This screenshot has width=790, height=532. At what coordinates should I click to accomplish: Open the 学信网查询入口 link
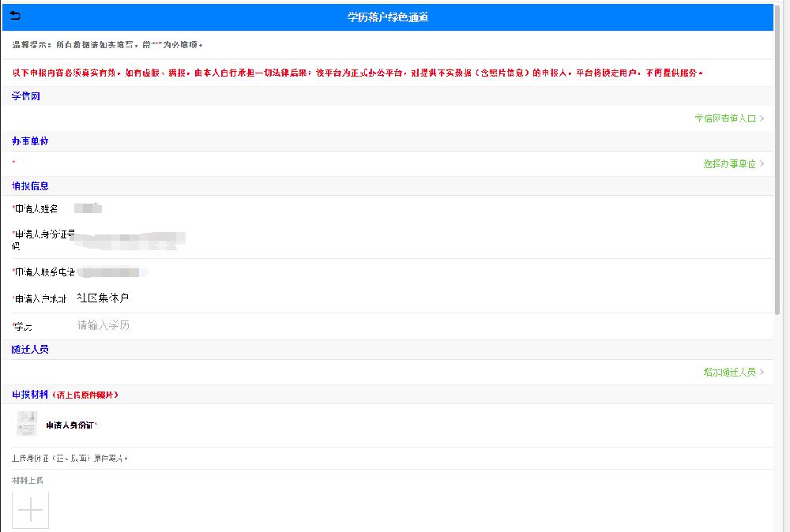(725, 118)
